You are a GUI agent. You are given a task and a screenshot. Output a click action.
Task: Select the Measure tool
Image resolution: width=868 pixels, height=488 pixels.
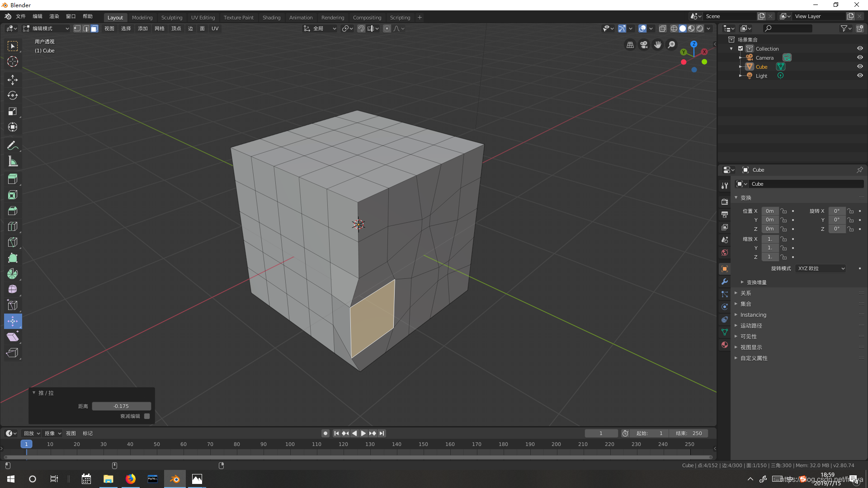coord(13,162)
